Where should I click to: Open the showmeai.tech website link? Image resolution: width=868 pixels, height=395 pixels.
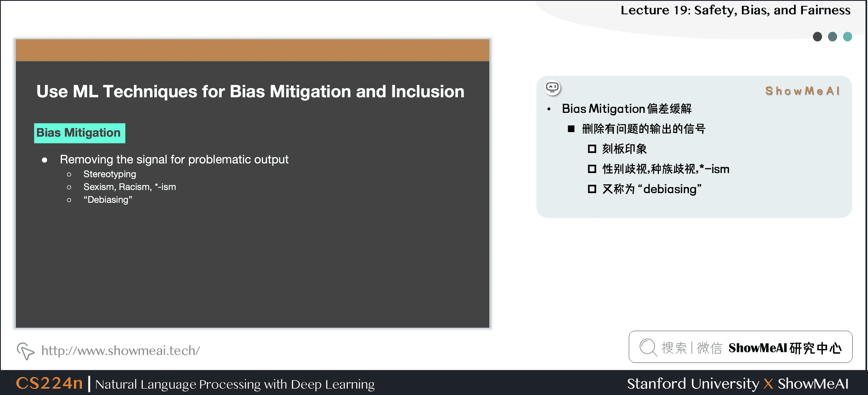tap(120, 350)
